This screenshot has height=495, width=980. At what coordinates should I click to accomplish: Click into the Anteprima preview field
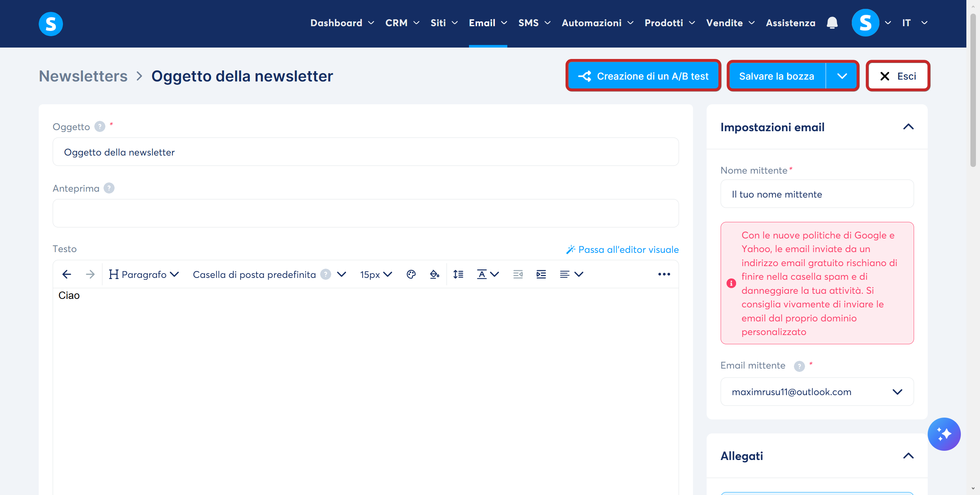point(365,213)
